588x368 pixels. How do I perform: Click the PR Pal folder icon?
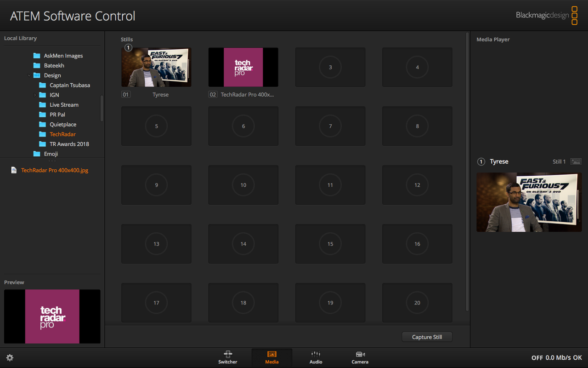[x=43, y=115]
